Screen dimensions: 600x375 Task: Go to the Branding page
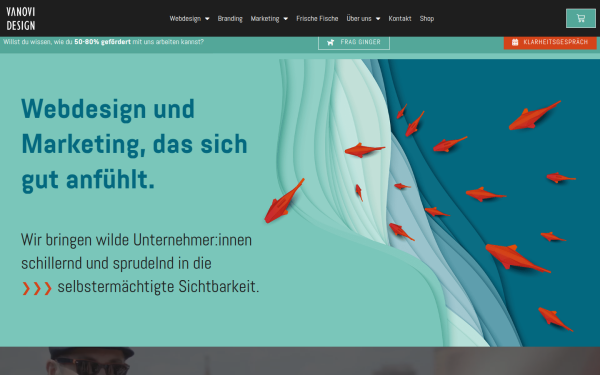tap(230, 18)
